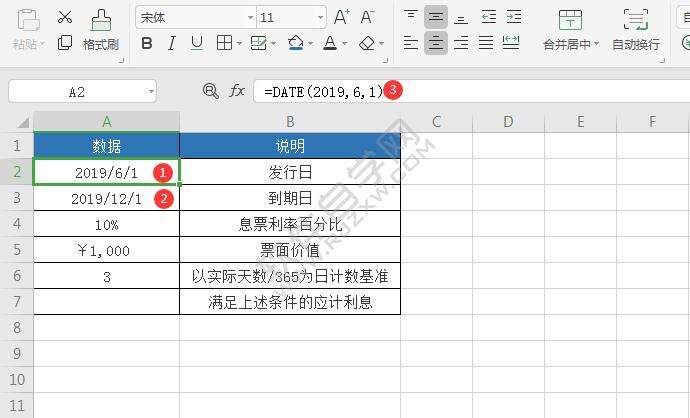This screenshot has width=690, height=418.
Task: Select the Format Painter brush
Action: coord(101,20)
